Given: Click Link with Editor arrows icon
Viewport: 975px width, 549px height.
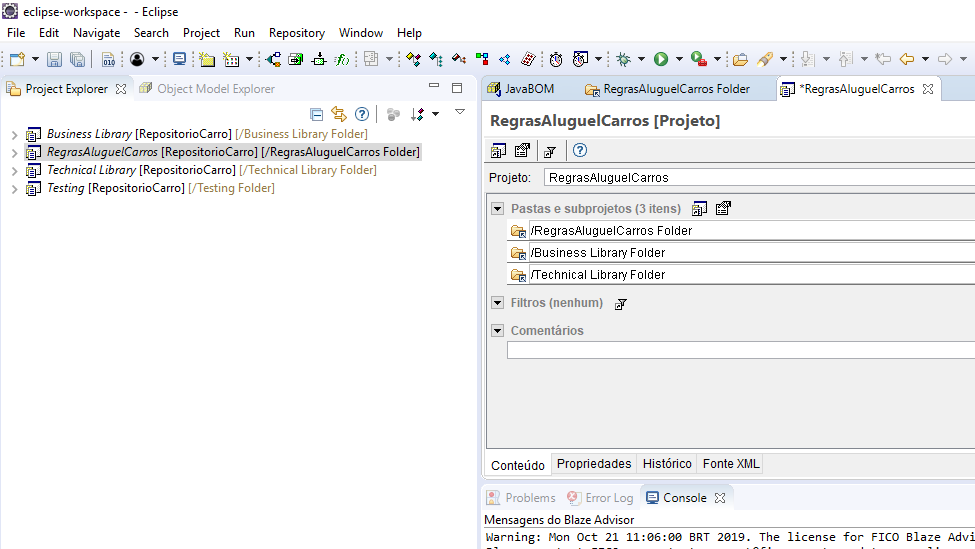Looking at the screenshot, I should pos(339,114).
